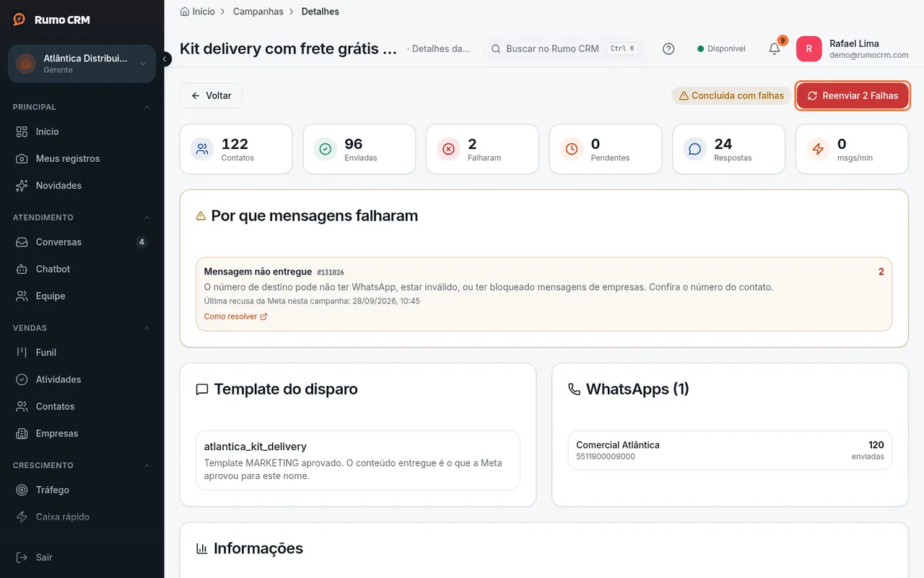Open the Atlântica Distribui workspace dropdown
The width and height of the screenshot is (924, 578).
tap(82, 64)
